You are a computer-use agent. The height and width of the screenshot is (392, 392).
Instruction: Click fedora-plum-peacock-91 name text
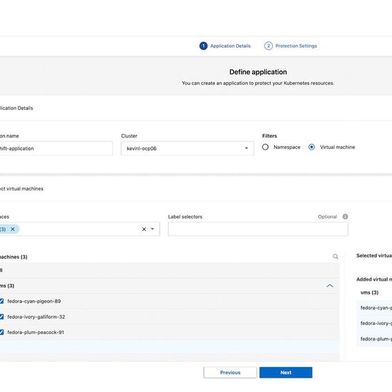(x=36, y=332)
